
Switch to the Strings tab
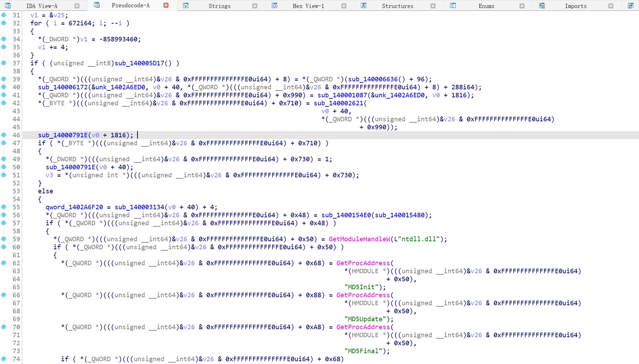(220, 6)
